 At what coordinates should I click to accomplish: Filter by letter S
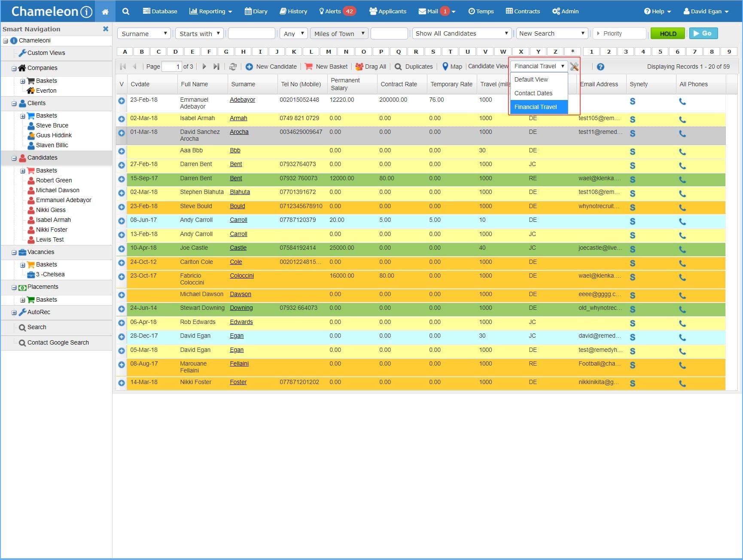coord(433,51)
